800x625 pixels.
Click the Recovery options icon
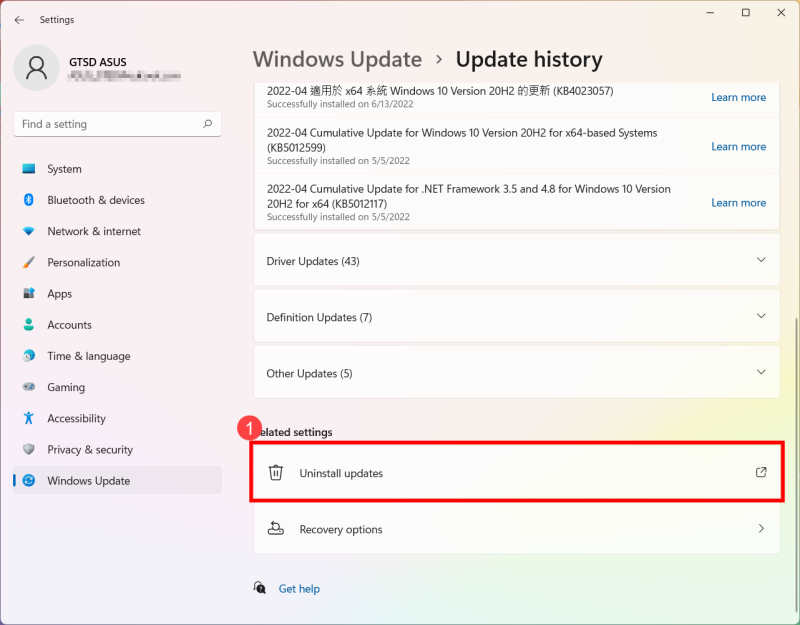coord(276,529)
